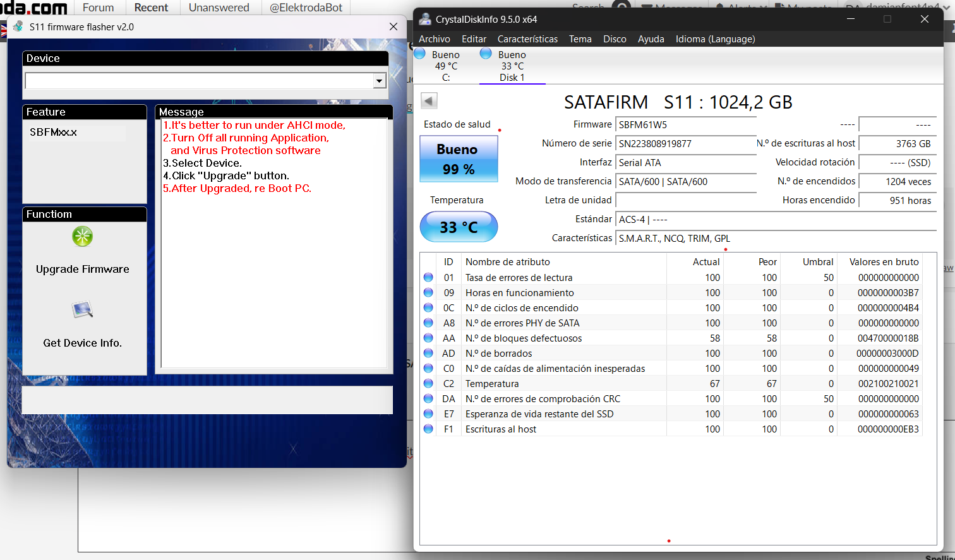Click the power-on hours 951 horas
Screen dimensions: 955x560
pos(898,200)
